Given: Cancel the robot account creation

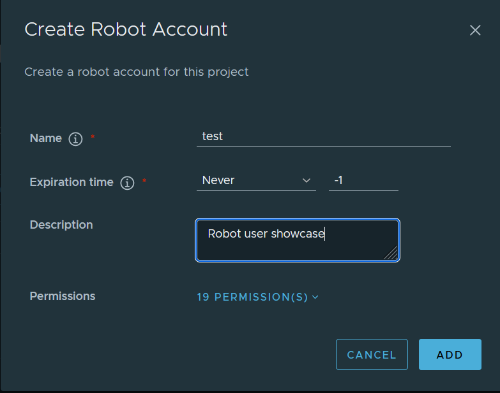Looking at the screenshot, I should (x=372, y=355).
